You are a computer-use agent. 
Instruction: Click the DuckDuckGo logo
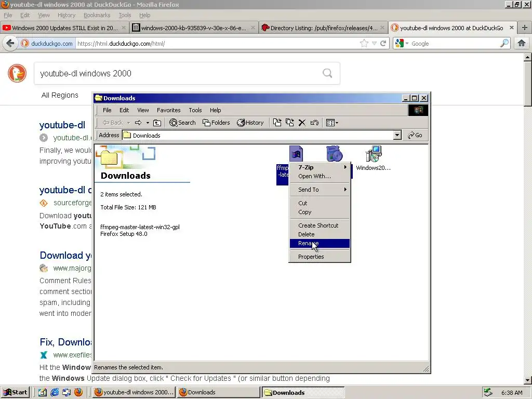click(x=17, y=73)
